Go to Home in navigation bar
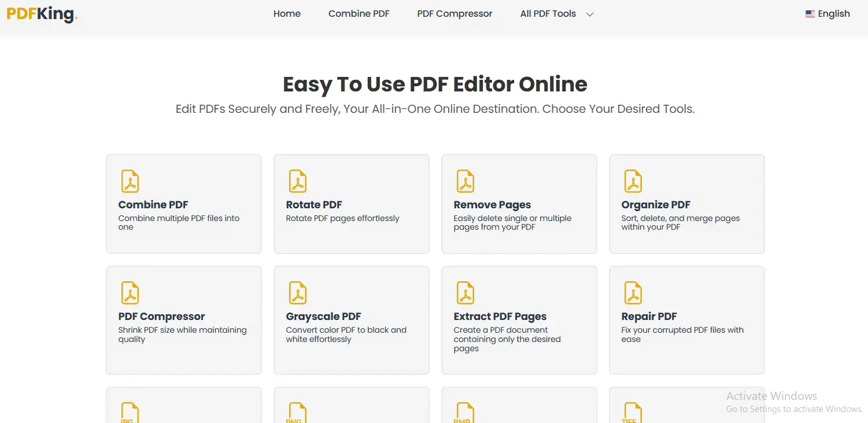The width and height of the screenshot is (868, 423). click(287, 14)
